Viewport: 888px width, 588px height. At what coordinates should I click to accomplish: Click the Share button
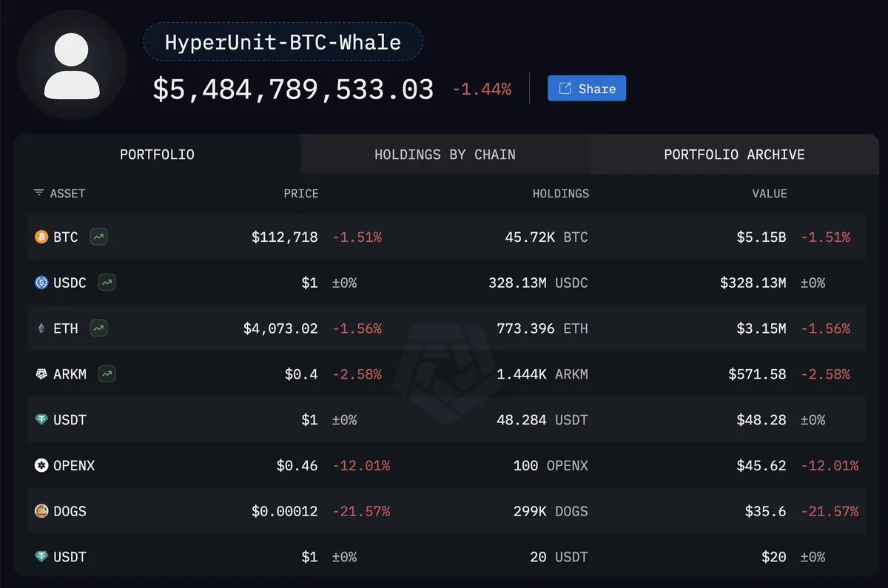[x=587, y=89]
